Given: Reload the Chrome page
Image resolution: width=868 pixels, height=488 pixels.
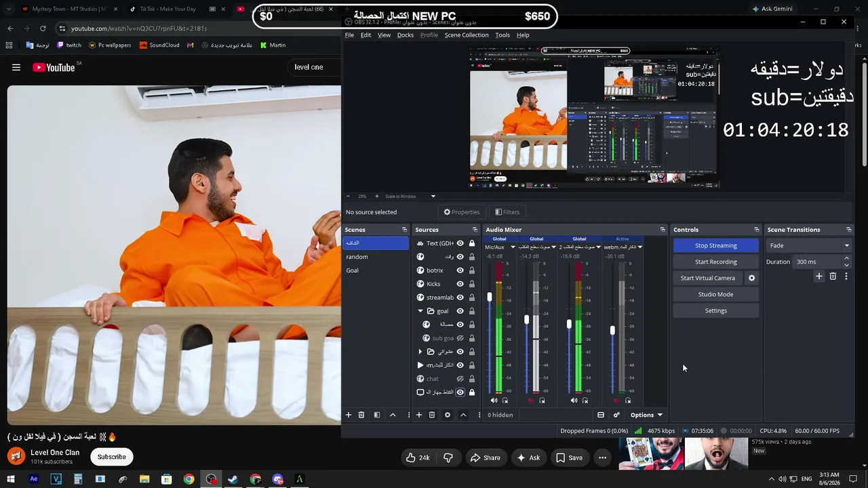Looking at the screenshot, I should 43,28.
